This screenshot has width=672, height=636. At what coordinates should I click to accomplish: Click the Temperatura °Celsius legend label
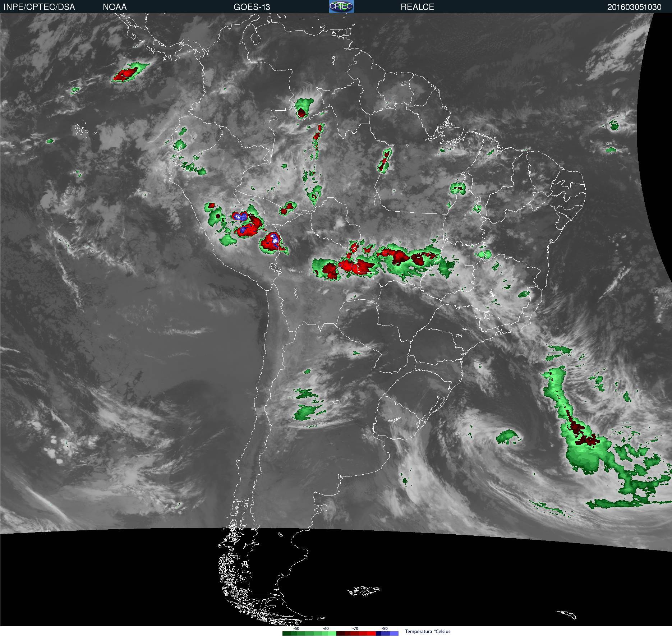click(x=428, y=631)
